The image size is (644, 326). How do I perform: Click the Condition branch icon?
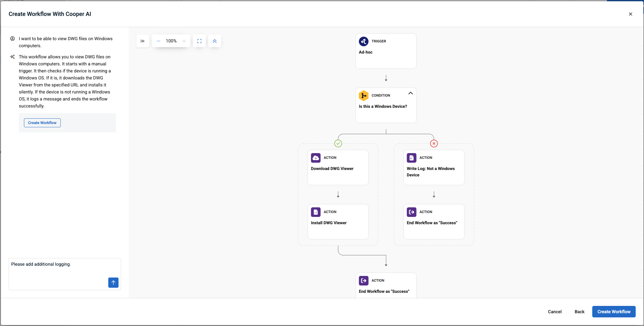pyautogui.click(x=364, y=96)
